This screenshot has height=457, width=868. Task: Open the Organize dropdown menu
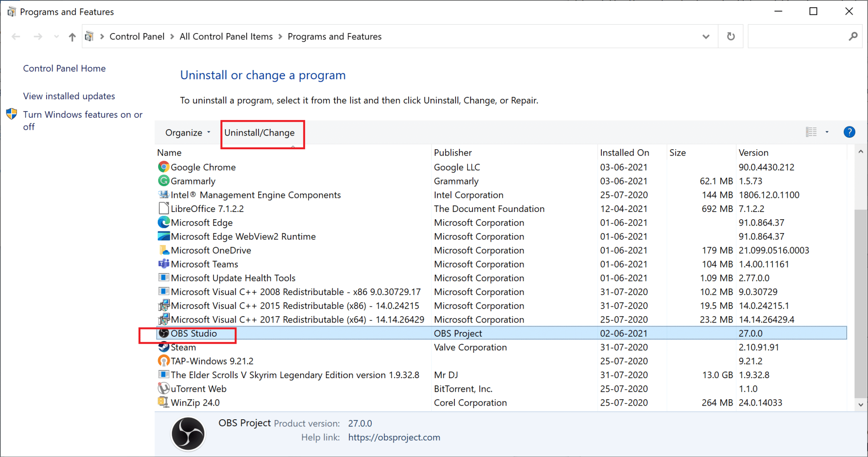[188, 133]
